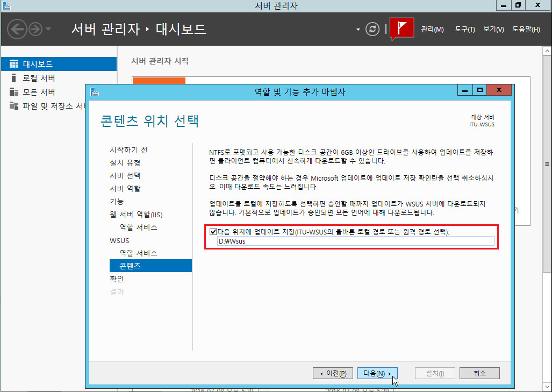The width and height of the screenshot is (552, 392).
Task: Open the notifications flag icon
Action: (x=402, y=28)
